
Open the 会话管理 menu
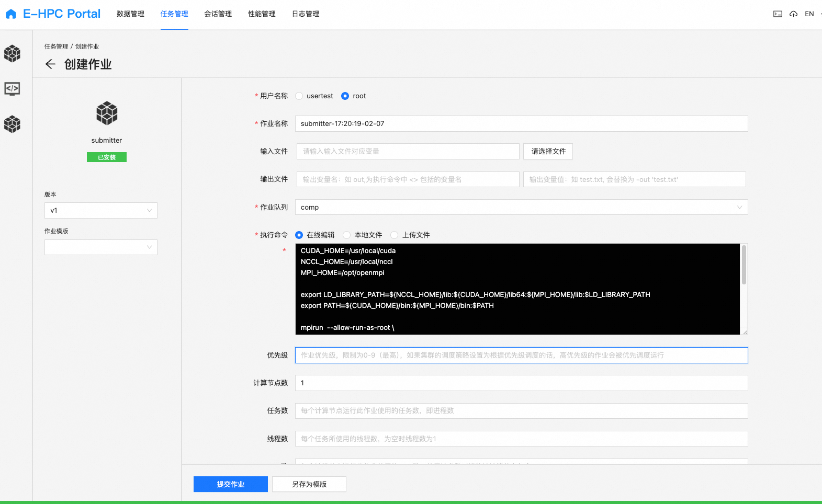[218, 14]
